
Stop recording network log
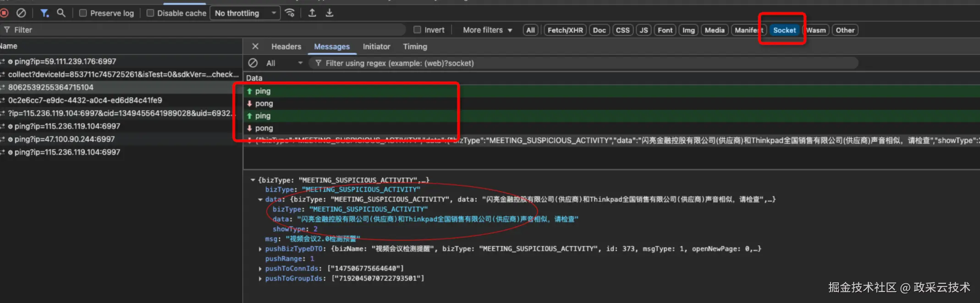click(4, 13)
